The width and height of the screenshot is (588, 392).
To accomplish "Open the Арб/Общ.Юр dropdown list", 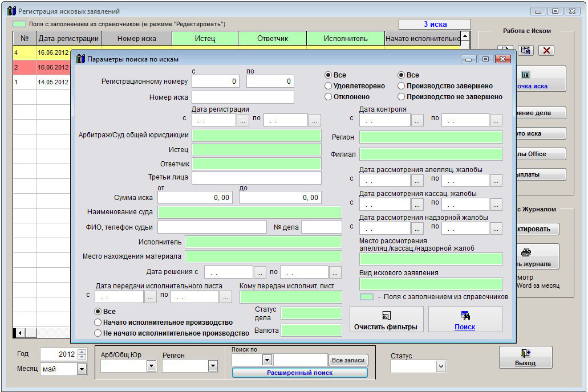I will pyautogui.click(x=151, y=366).
